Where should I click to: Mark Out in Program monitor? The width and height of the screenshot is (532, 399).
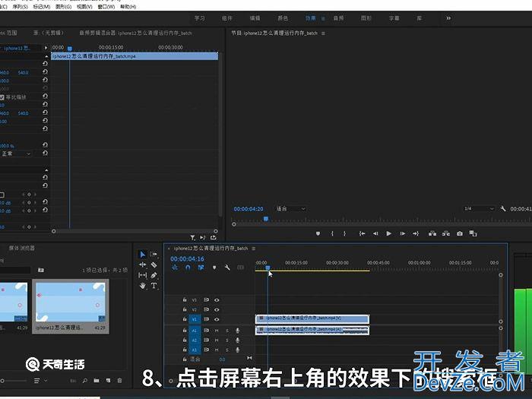[345, 233]
